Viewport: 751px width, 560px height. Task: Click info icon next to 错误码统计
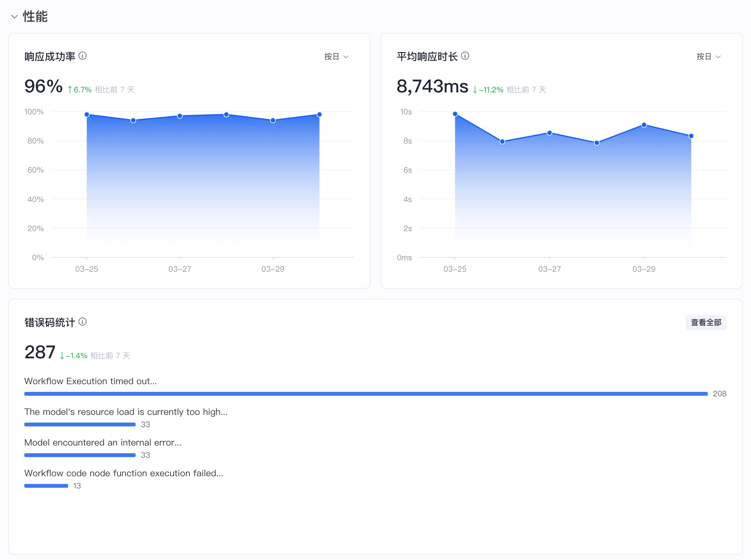[83, 322]
